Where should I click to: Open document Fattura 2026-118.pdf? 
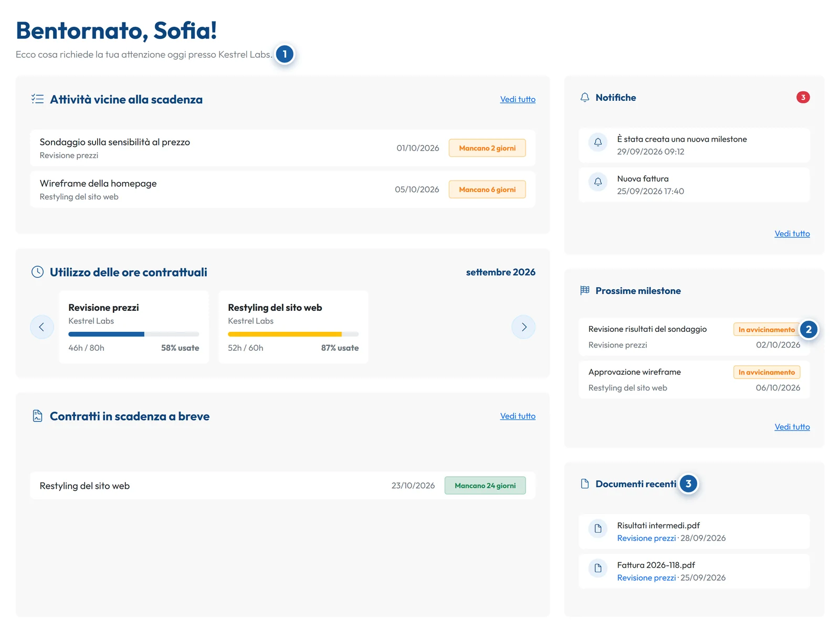click(x=694, y=571)
